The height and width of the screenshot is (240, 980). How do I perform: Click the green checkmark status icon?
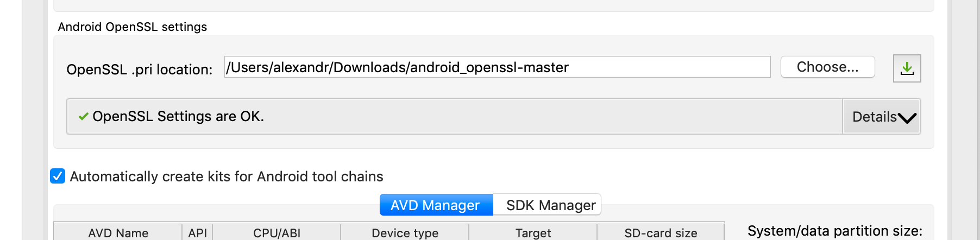pyautogui.click(x=83, y=116)
